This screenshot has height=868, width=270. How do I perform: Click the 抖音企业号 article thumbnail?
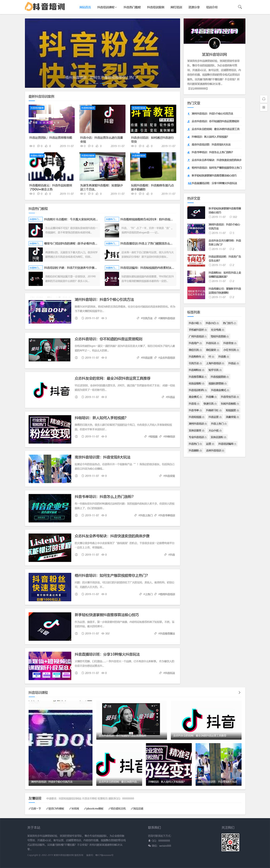(x=50, y=508)
